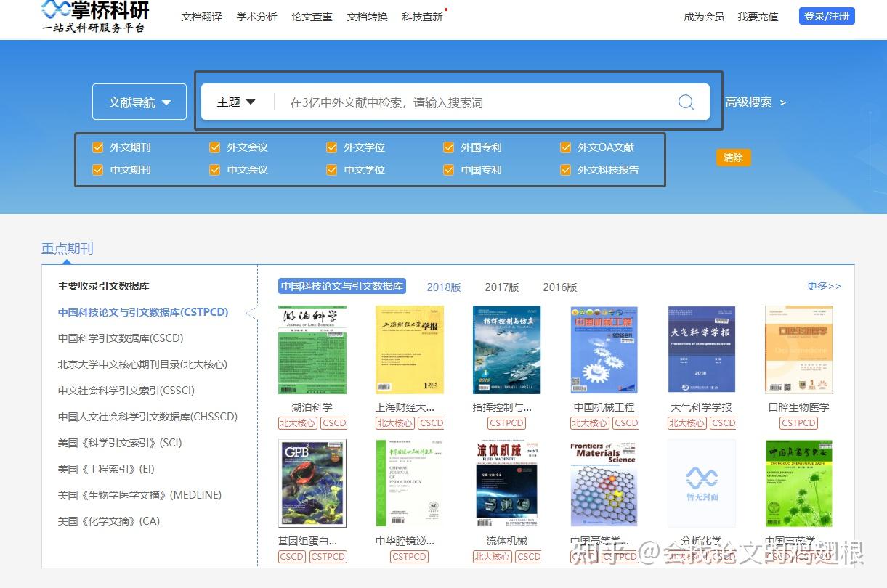887x588 pixels.
Task: Open the 文献导航 dropdown
Action: click(139, 102)
